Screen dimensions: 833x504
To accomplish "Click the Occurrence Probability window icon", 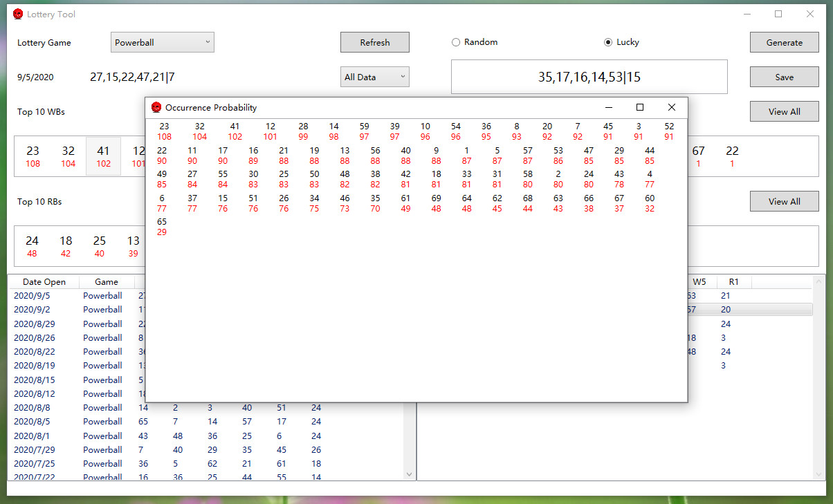I will [156, 107].
